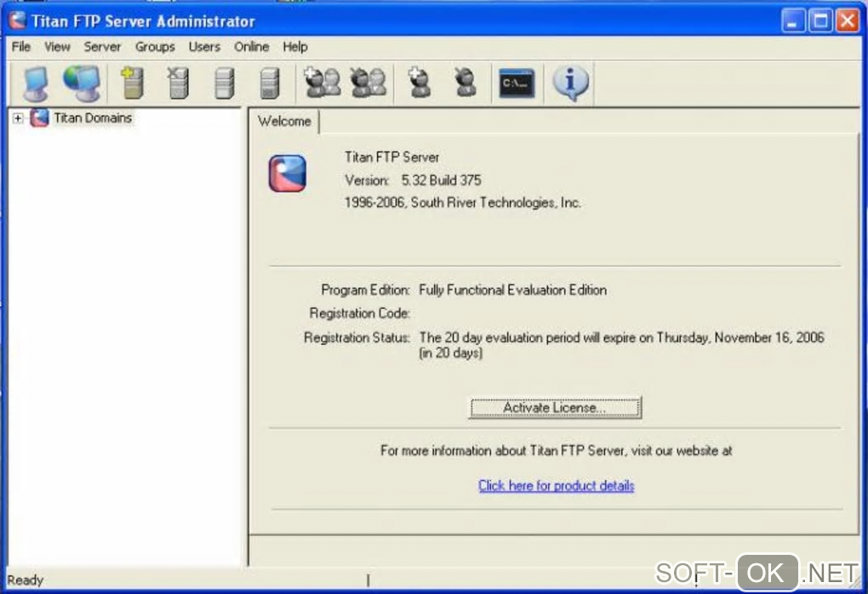Click the blue info bubble icon
The width and height of the screenshot is (868, 594).
click(x=570, y=83)
